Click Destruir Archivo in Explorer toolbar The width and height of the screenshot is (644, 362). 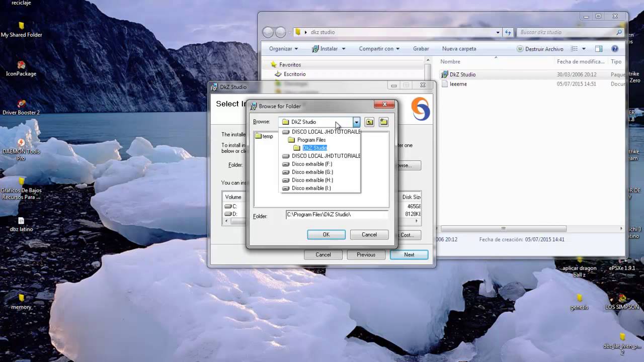(x=540, y=49)
